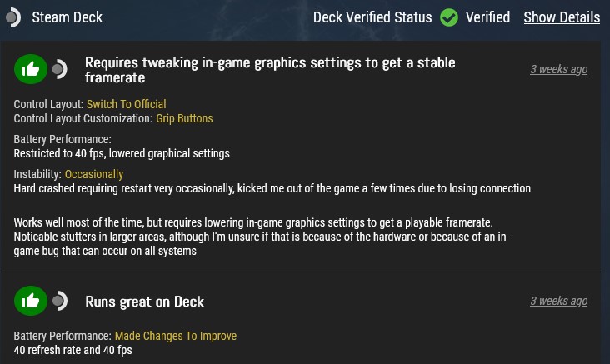Open the Show Details link
The width and height of the screenshot is (610, 364).
(561, 17)
